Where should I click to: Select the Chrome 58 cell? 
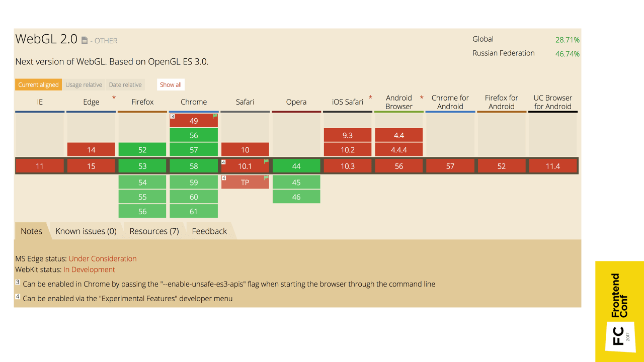pos(194,166)
